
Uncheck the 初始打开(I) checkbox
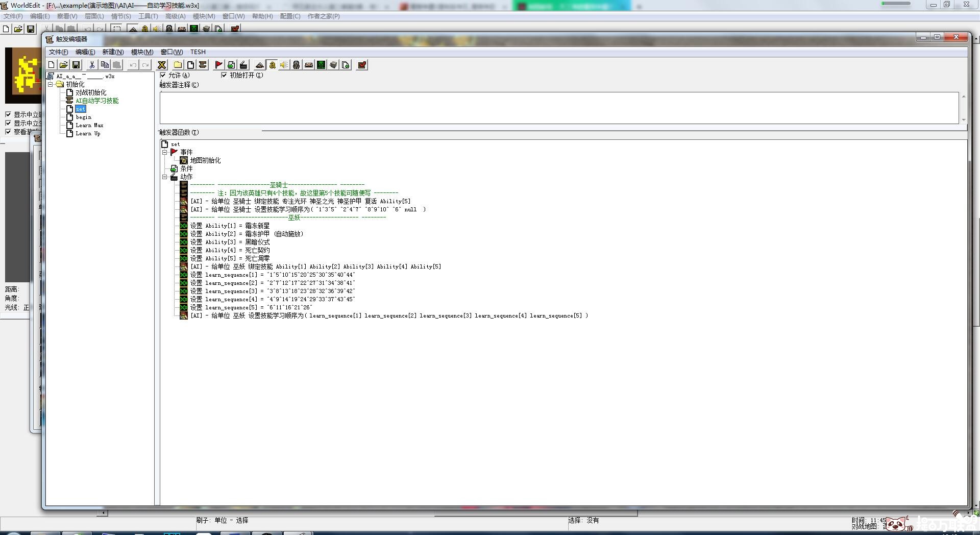[x=224, y=75]
